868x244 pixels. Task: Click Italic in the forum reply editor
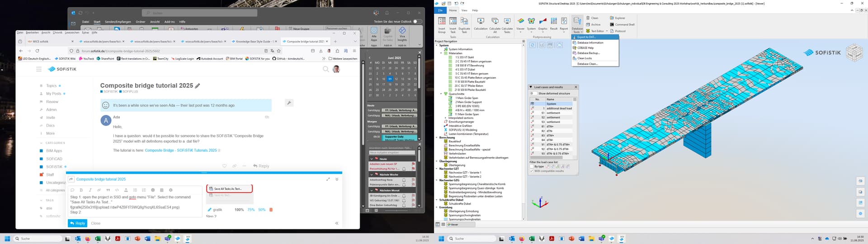(90, 190)
